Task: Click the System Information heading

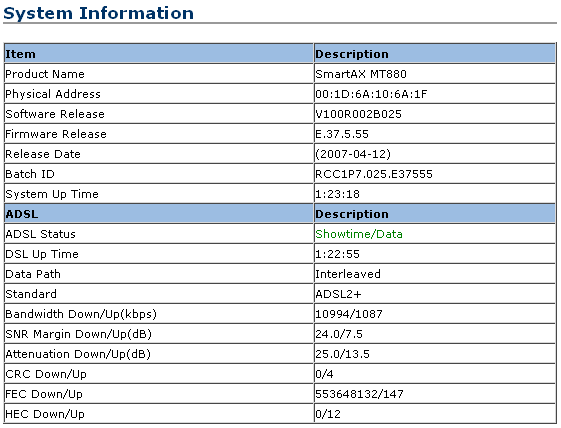Action: point(98,13)
